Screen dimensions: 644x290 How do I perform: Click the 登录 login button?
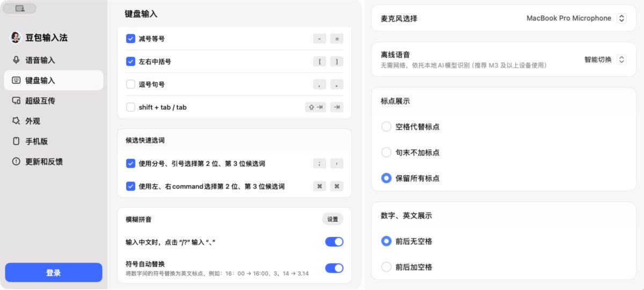[x=54, y=273]
